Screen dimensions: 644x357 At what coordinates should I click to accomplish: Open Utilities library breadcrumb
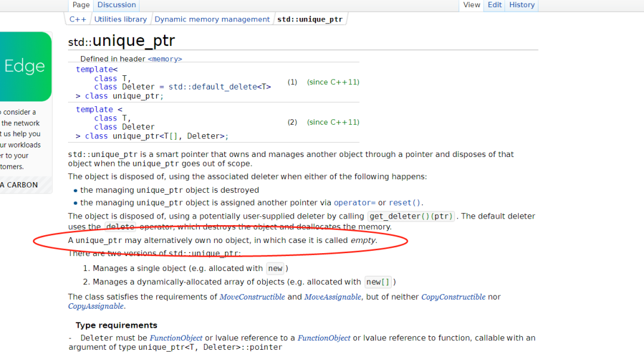point(120,19)
